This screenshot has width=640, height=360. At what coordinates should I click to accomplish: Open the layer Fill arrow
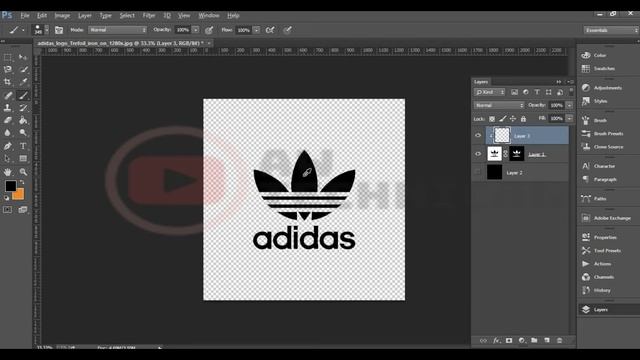tap(569, 119)
